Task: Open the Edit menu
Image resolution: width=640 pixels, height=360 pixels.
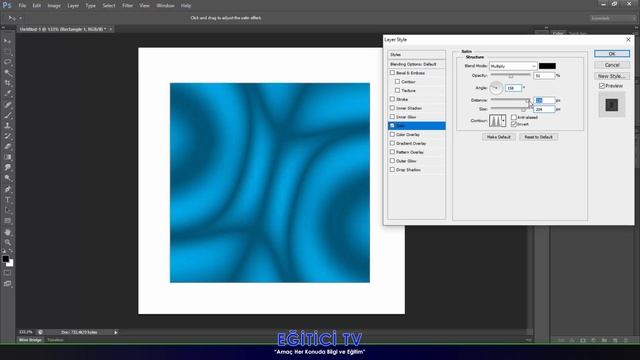Action: point(37,6)
